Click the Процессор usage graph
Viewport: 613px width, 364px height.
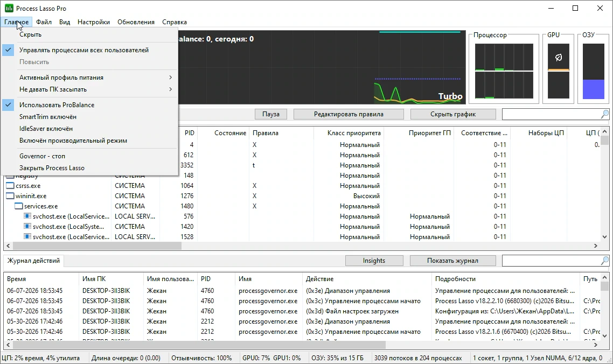point(504,71)
